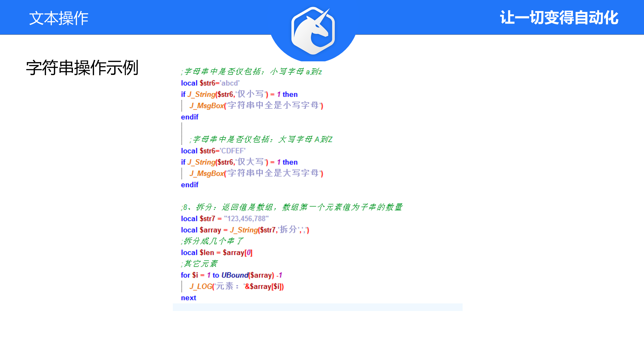The width and height of the screenshot is (644, 362).
Task: Click J_MsgBox 字符串中全是大写字母 line
Action: (x=256, y=173)
